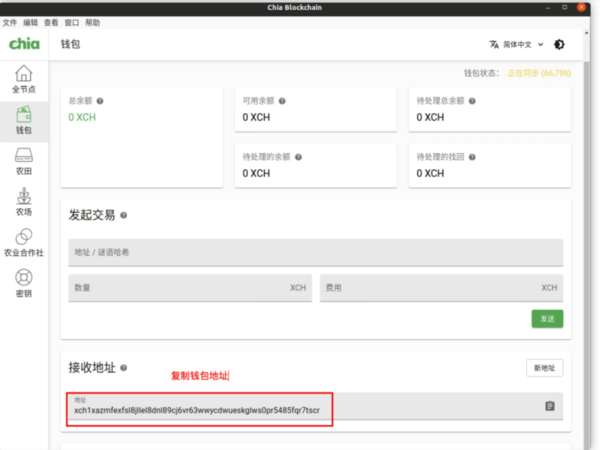Open the 编辑 menu

click(x=30, y=22)
